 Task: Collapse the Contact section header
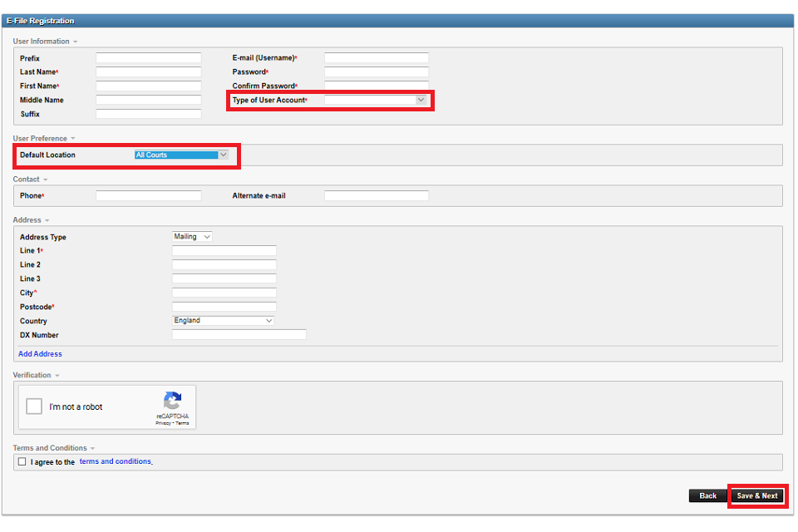tap(45, 180)
